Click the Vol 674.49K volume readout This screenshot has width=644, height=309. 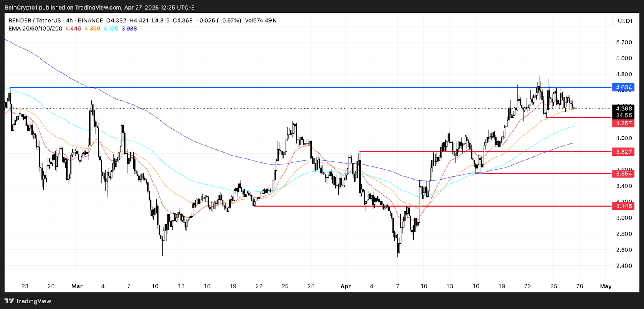click(x=260, y=21)
